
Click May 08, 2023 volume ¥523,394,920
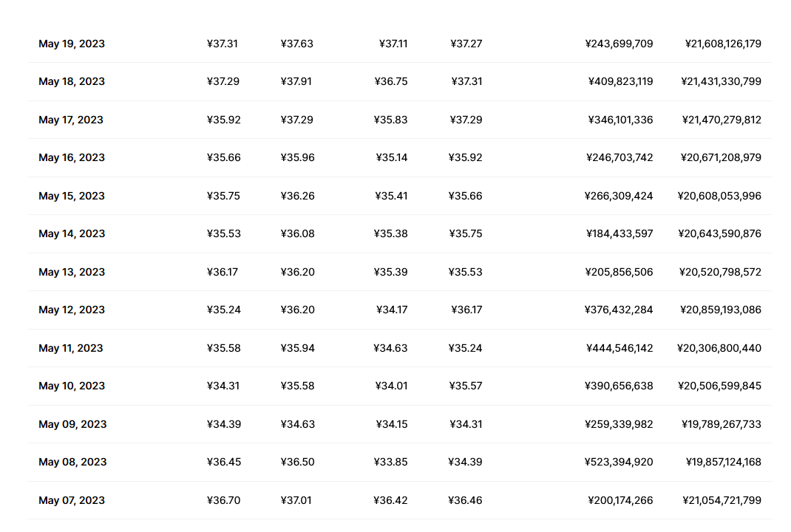pyautogui.click(x=619, y=463)
